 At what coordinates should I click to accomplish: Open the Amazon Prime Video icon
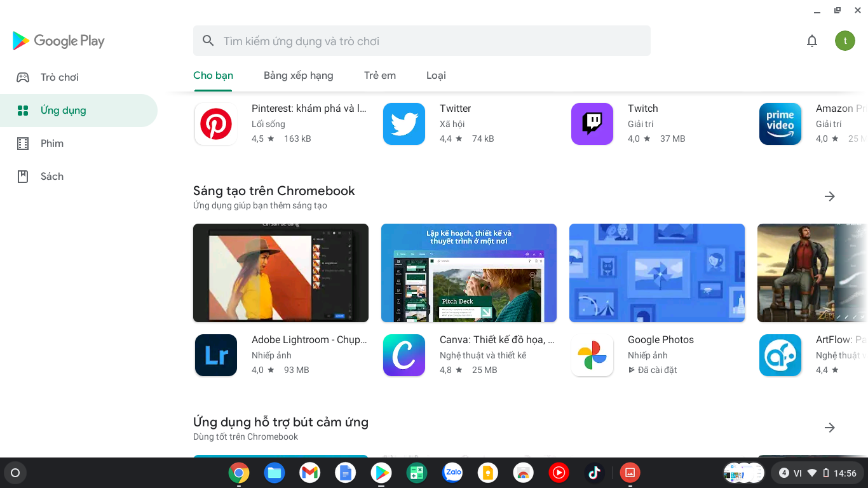point(780,124)
